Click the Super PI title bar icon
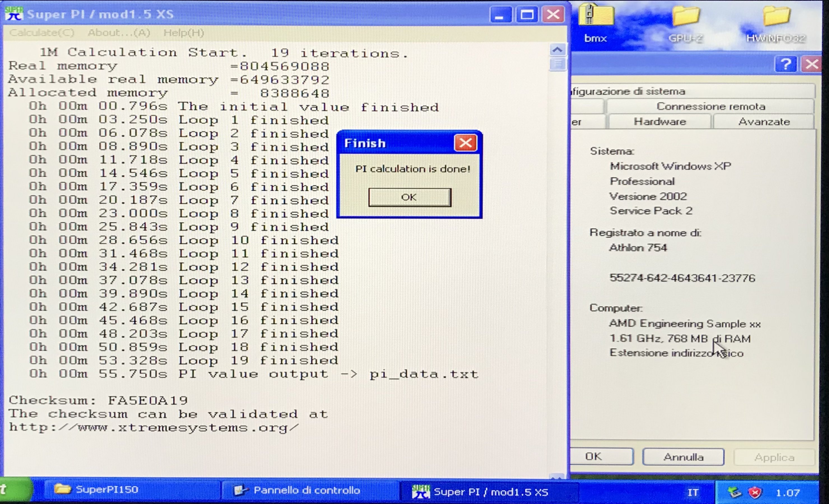This screenshot has width=829, height=504. pos(14,14)
